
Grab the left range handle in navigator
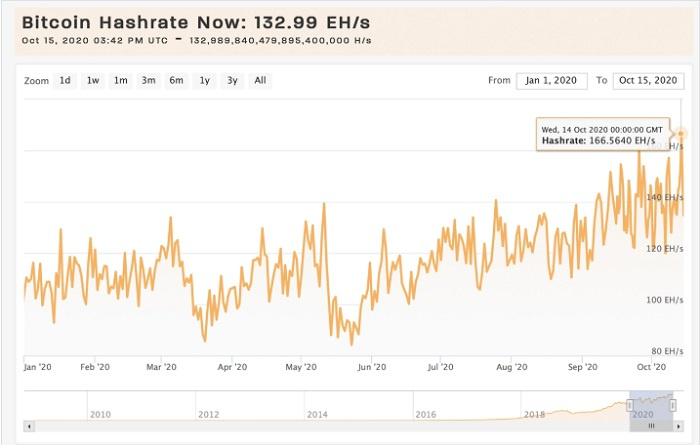point(630,405)
